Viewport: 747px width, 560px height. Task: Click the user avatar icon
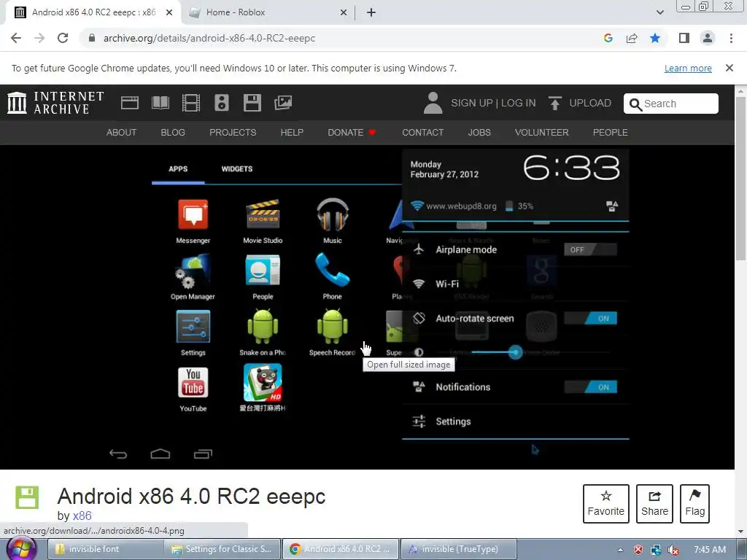tap(433, 103)
